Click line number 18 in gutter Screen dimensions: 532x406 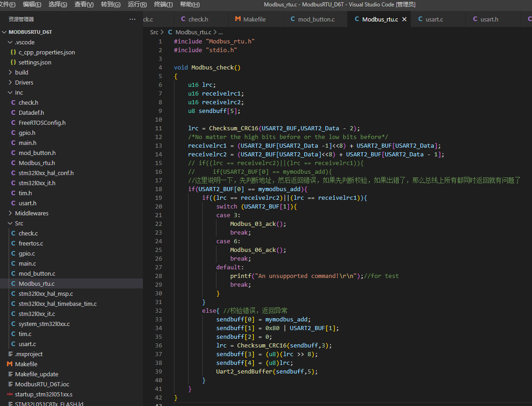click(158, 189)
